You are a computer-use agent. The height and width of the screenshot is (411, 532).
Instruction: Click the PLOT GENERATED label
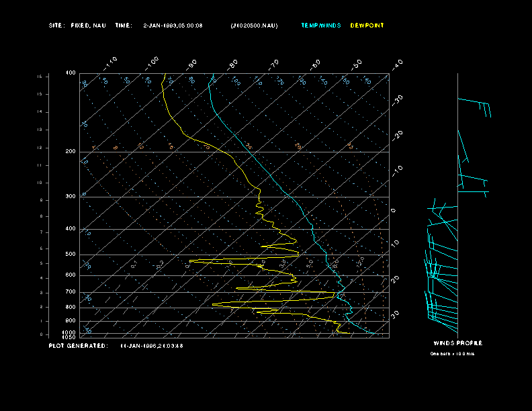click(x=77, y=346)
